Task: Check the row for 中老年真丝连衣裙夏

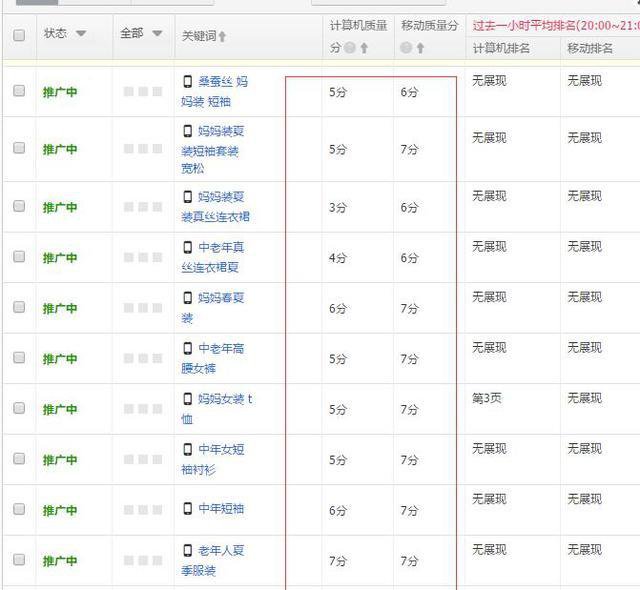Action: point(19,257)
